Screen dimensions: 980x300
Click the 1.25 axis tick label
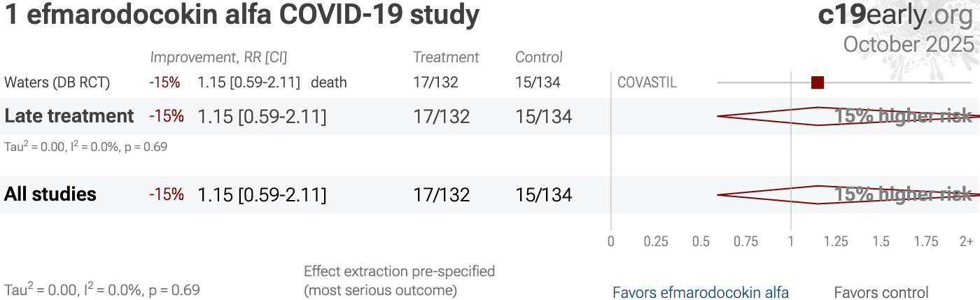836,242
